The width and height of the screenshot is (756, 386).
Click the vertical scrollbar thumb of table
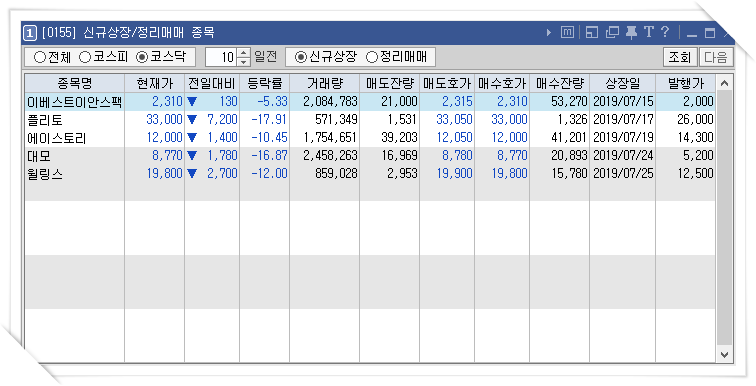[x=725, y=217]
